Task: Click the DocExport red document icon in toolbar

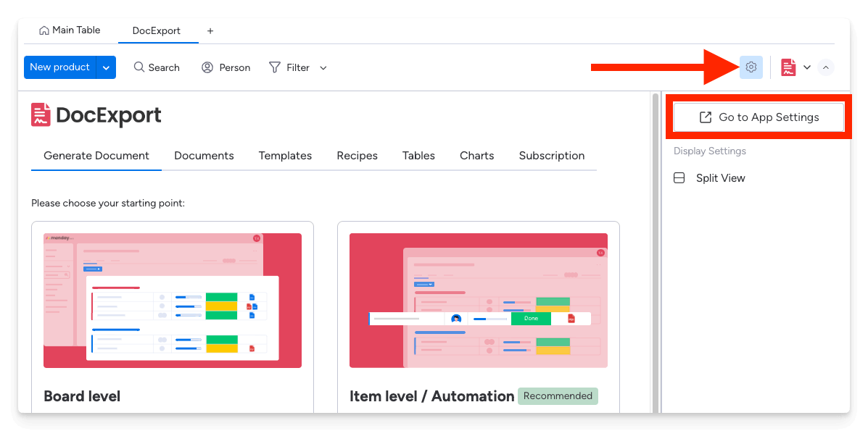Action: click(x=788, y=67)
